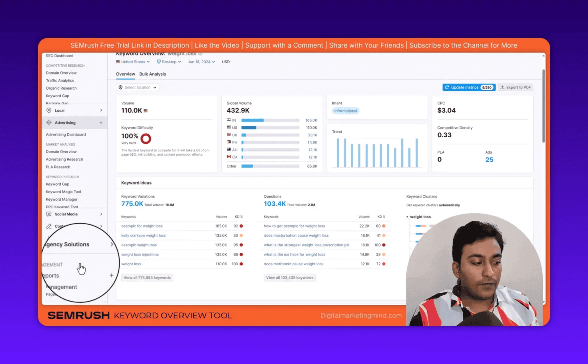The height and width of the screenshot is (364, 588).
Task: Open the ozempic for weight loss keyword link
Action: pyautogui.click(x=142, y=226)
